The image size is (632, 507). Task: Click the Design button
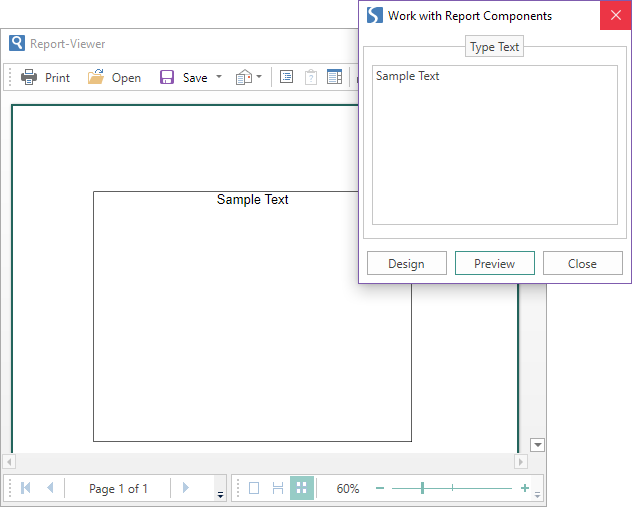click(406, 263)
